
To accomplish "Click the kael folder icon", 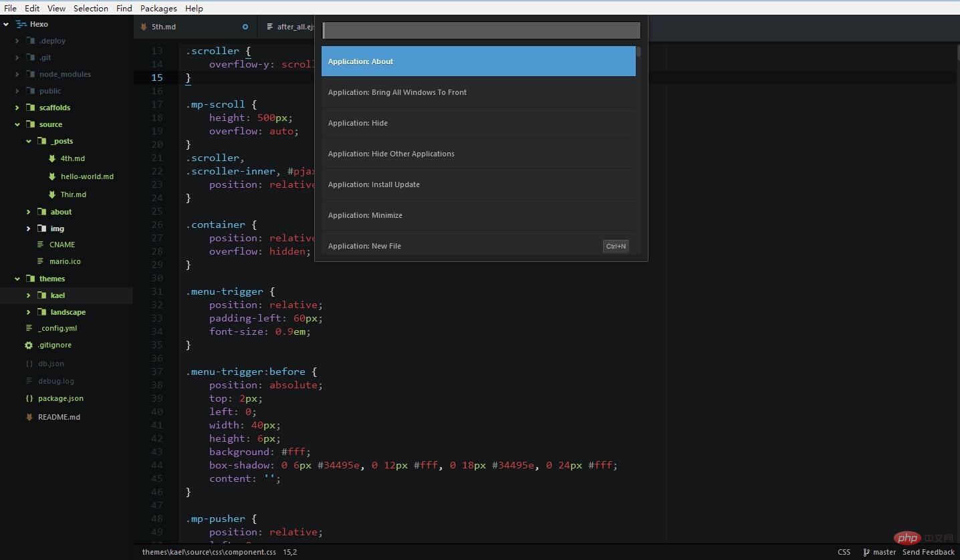I will (41, 295).
